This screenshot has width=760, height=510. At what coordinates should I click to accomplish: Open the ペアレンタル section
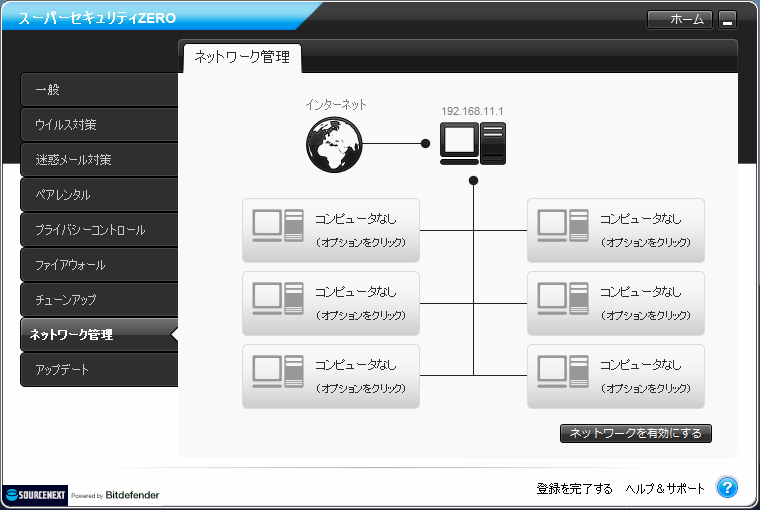point(99,195)
